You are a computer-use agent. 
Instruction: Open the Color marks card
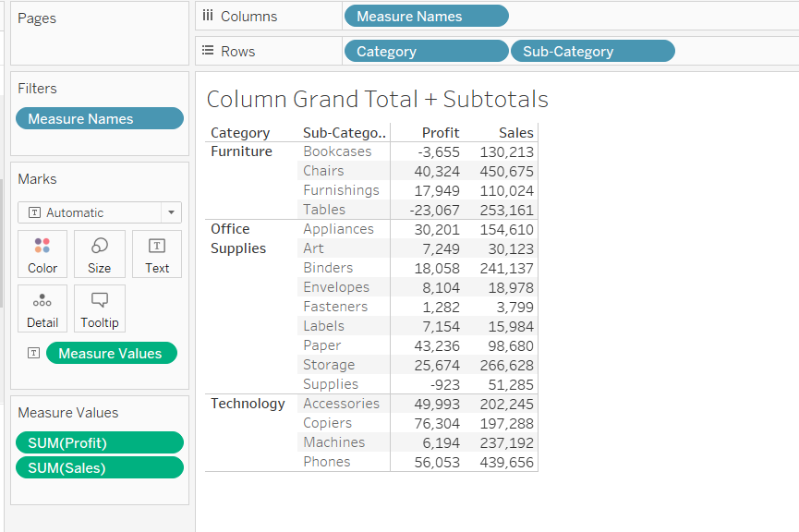pos(42,254)
